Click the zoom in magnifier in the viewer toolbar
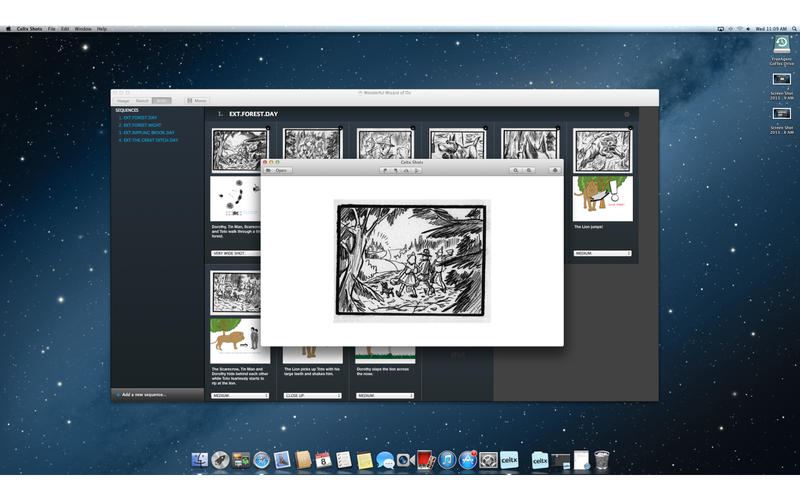Viewport: 800px width, 500px height. click(529, 170)
